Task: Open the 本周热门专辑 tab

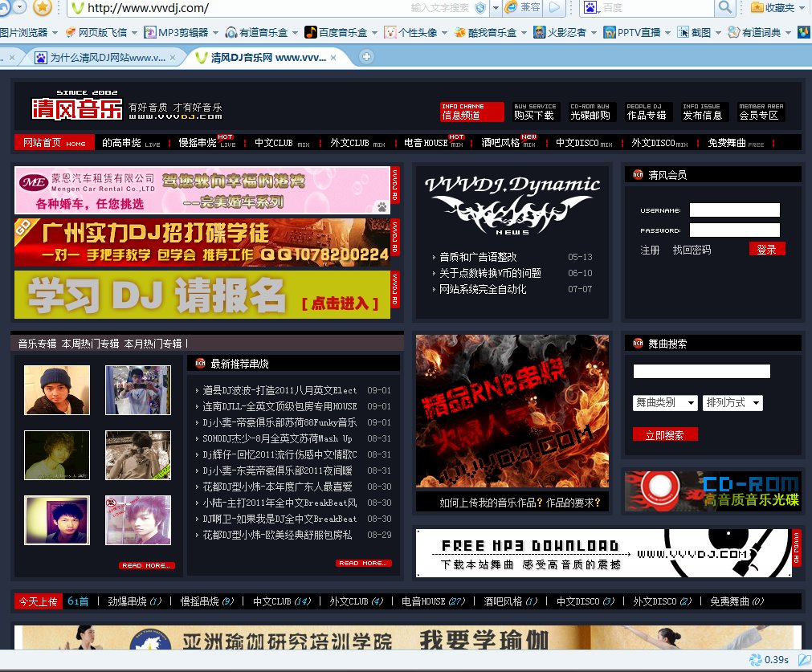Action: (90, 344)
